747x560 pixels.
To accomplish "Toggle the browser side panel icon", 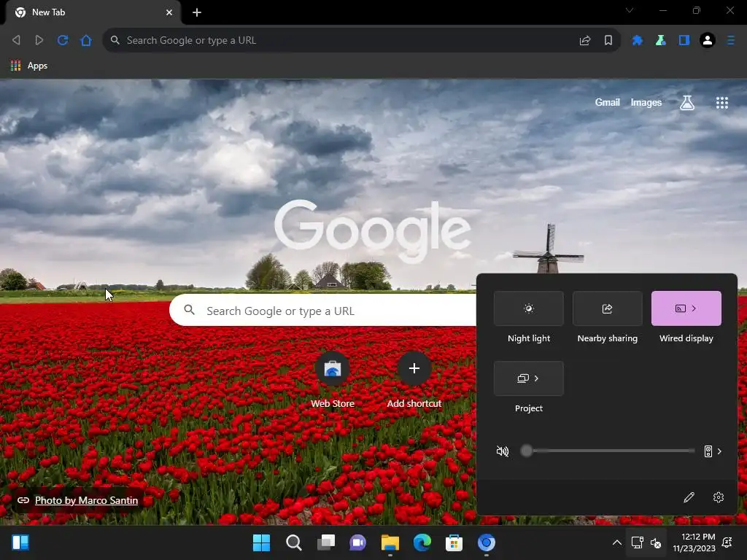I will [684, 41].
